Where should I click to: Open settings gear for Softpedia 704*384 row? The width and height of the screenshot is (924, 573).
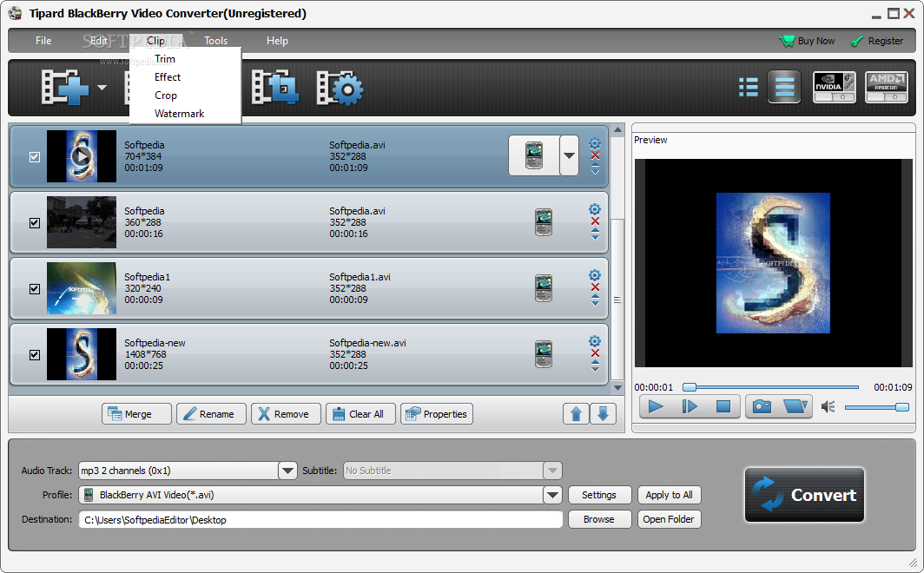(x=595, y=143)
